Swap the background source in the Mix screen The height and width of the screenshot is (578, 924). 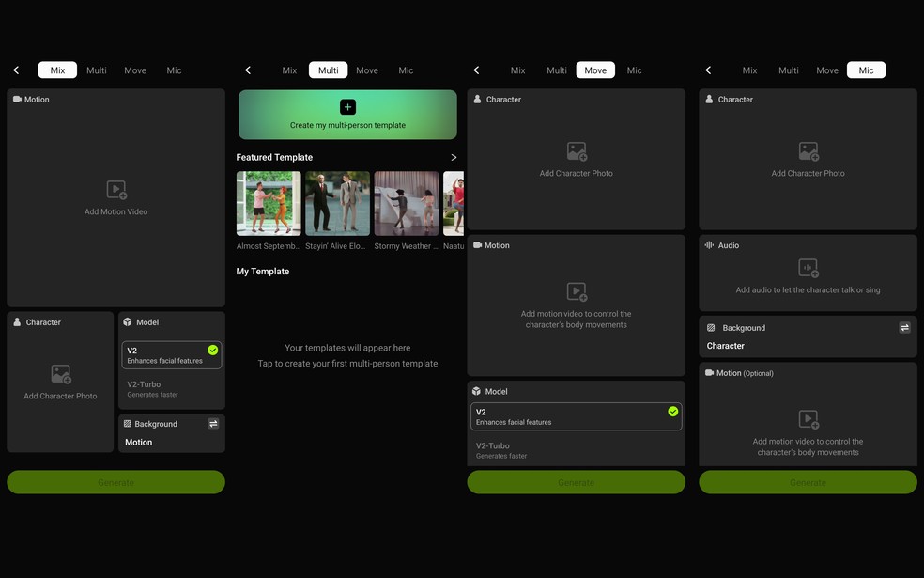[x=213, y=424]
